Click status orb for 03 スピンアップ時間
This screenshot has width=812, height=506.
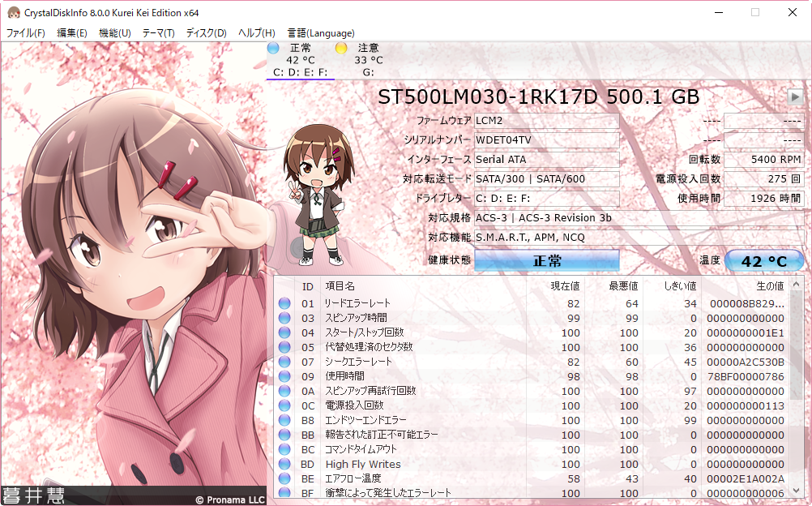tap(284, 318)
